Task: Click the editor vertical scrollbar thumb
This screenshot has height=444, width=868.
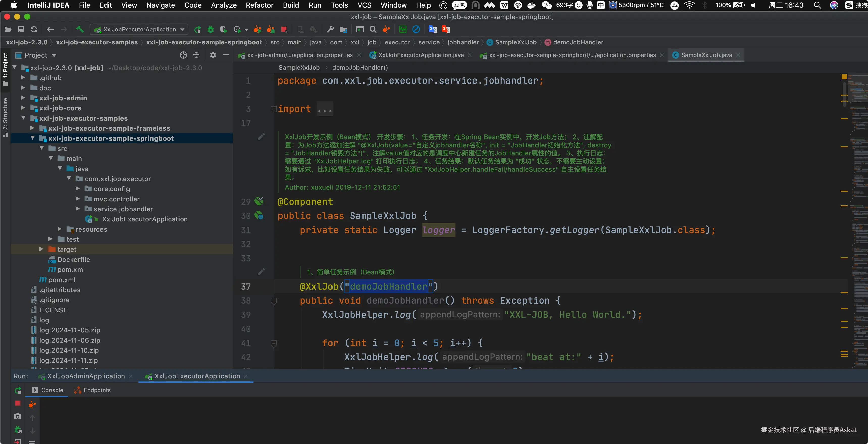Action: point(844,94)
